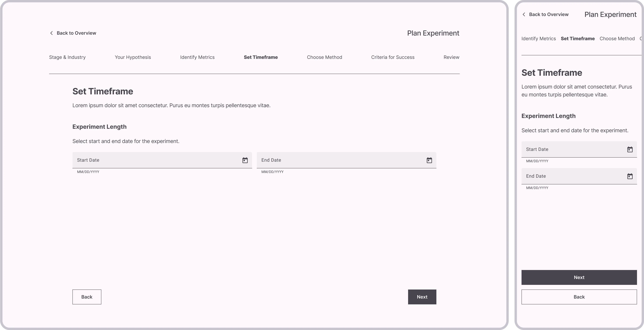Jump to the Choose Method step
Image resolution: width=644 pixels, height=330 pixels.
pos(324,57)
